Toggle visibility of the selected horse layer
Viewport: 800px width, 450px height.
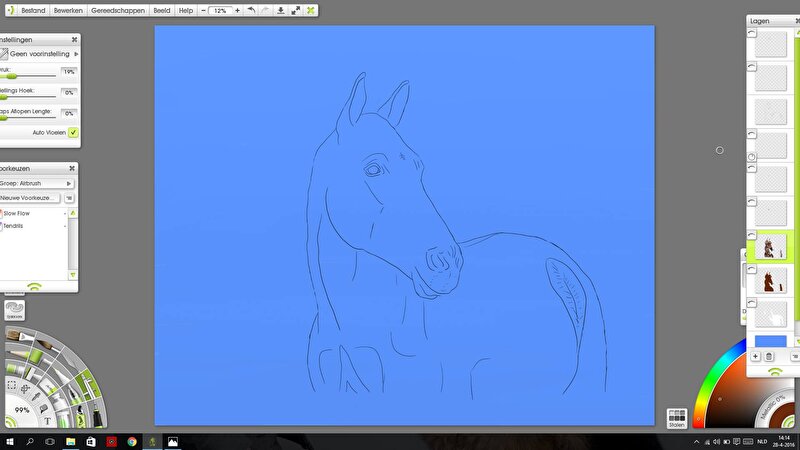tap(752, 236)
